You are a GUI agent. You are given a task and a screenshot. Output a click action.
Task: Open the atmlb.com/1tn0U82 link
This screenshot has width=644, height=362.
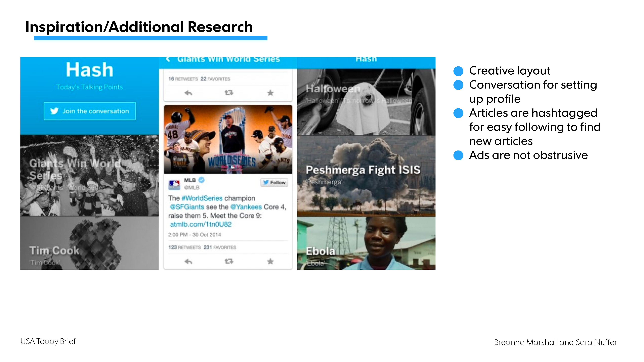[x=201, y=224]
